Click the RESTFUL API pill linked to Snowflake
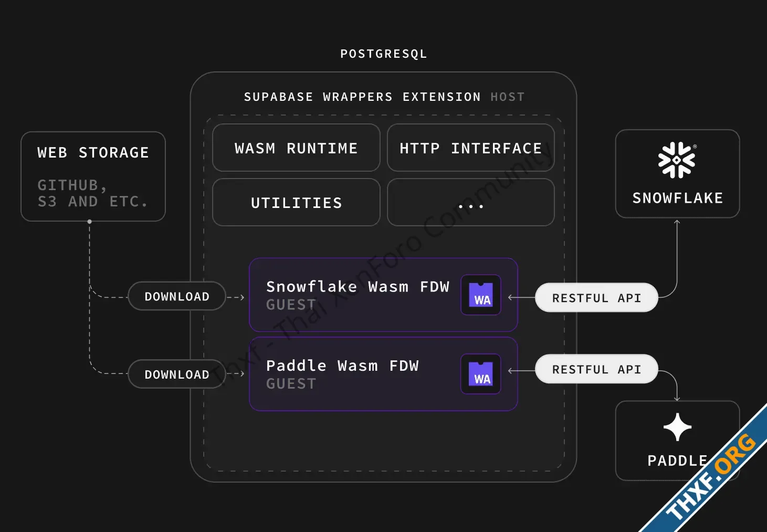This screenshot has height=532, width=767. point(596,298)
